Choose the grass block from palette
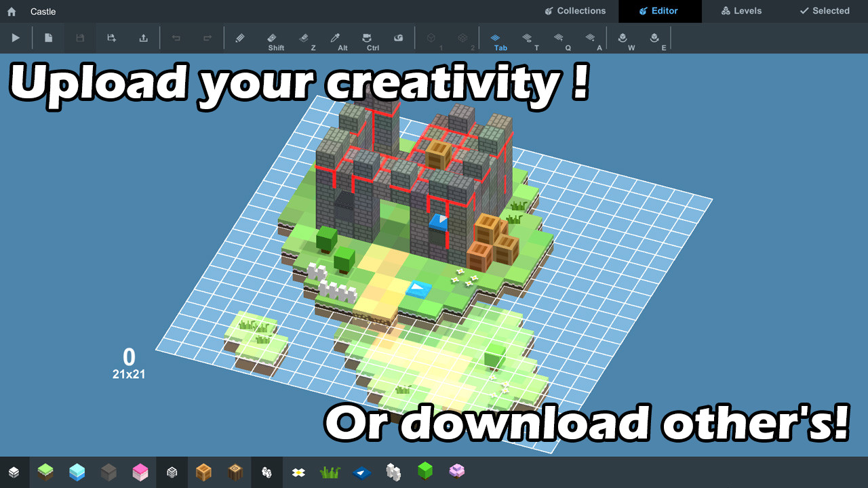This screenshot has width=868, height=488. pyautogui.click(x=45, y=472)
